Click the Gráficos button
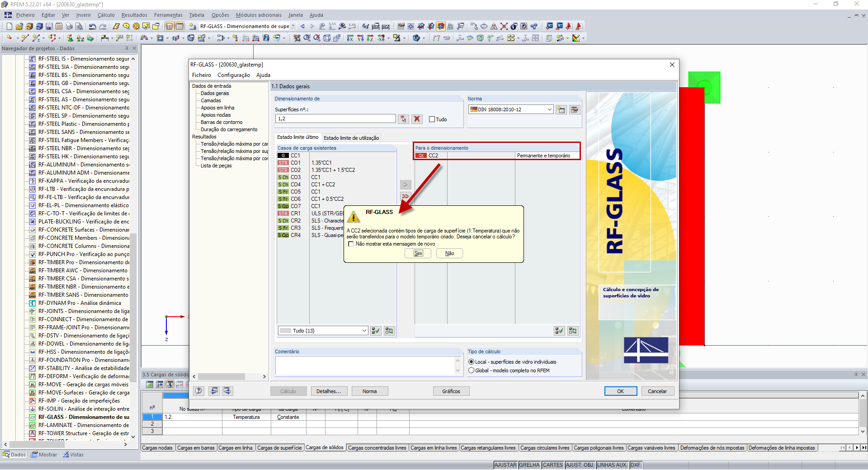868x470 pixels. tap(451, 391)
